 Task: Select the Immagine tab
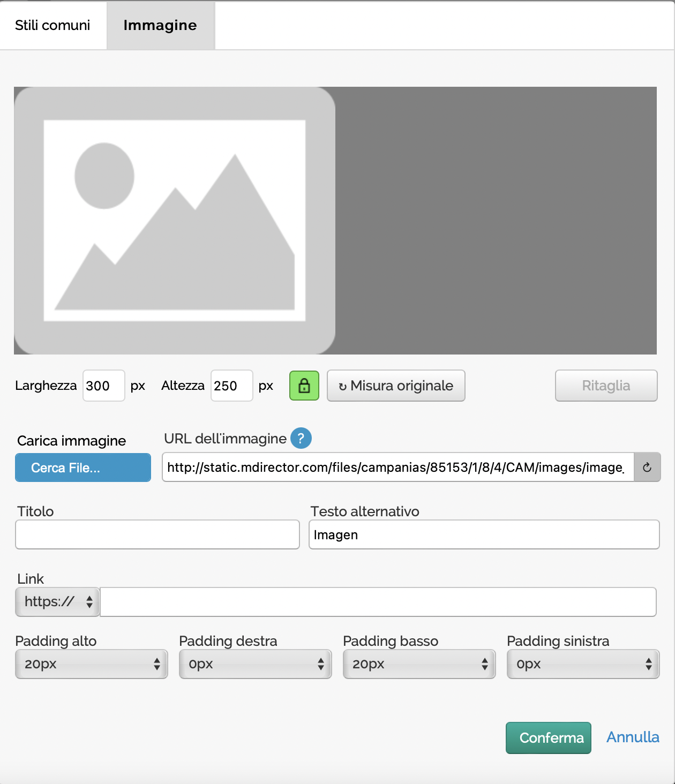160,25
